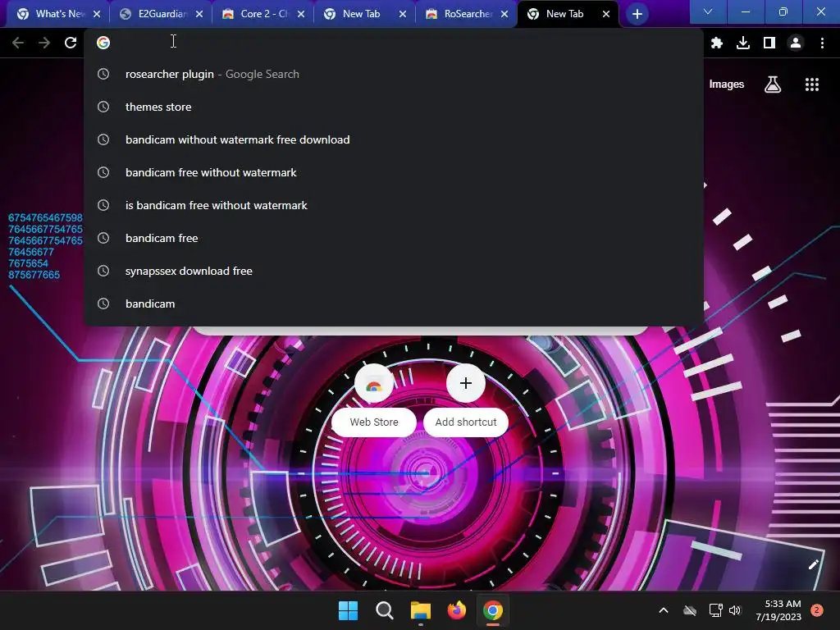Select suggestion bandicam free

tap(394, 238)
